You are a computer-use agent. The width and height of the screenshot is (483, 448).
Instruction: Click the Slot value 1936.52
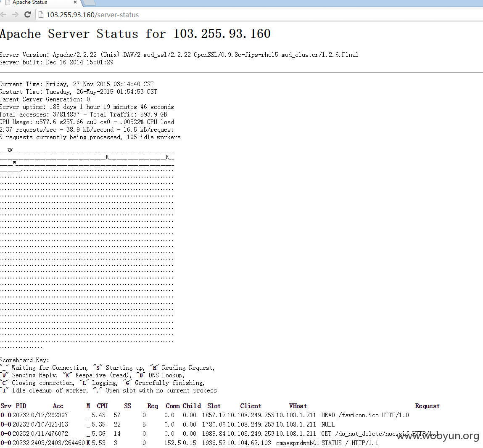[x=214, y=443]
